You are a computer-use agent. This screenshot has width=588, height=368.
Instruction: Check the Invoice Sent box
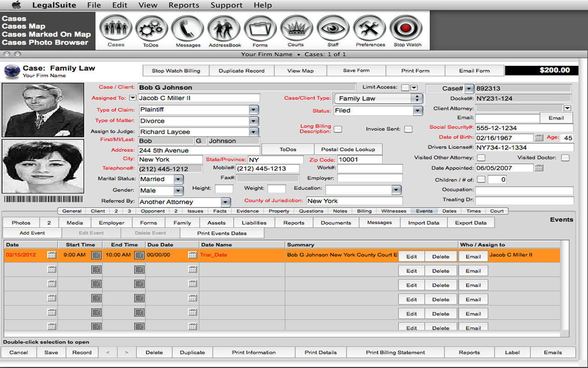[x=408, y=129]
